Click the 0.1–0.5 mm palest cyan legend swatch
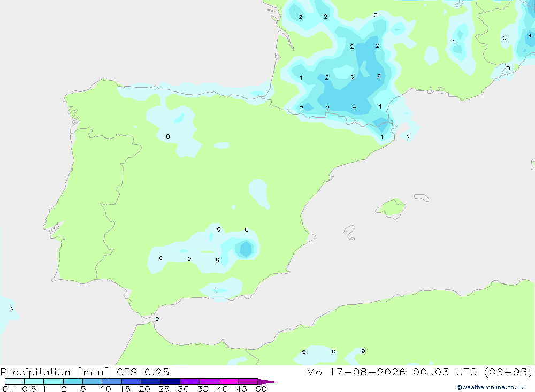The width and height of the screenshot is (535, 392). 14,381
